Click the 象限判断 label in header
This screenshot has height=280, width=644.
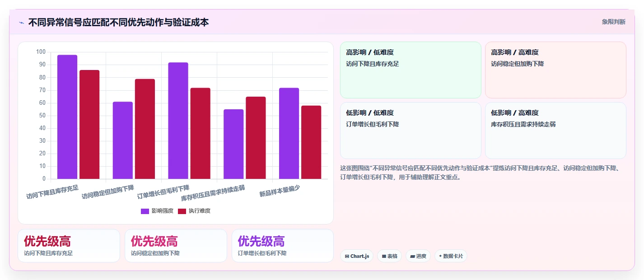pyautogui.click(x=614, y=22)
